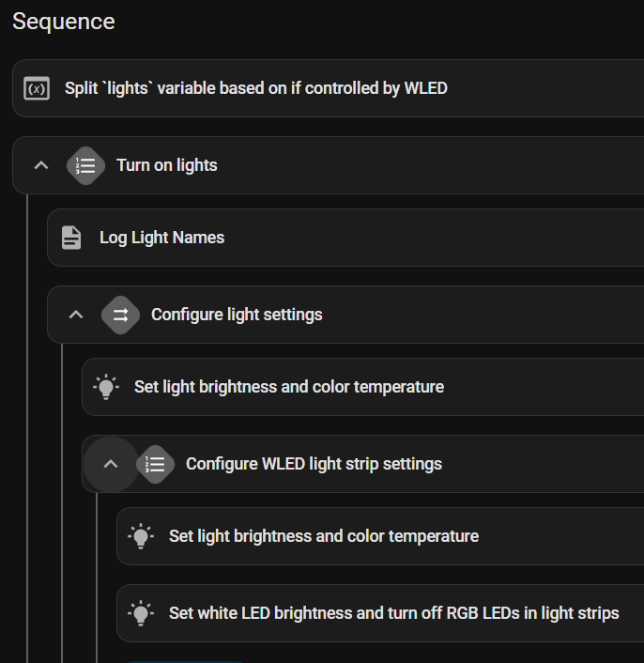Open Set white LED brightness action
Screen dimensions: 644x663
click(x=393, y=613)
